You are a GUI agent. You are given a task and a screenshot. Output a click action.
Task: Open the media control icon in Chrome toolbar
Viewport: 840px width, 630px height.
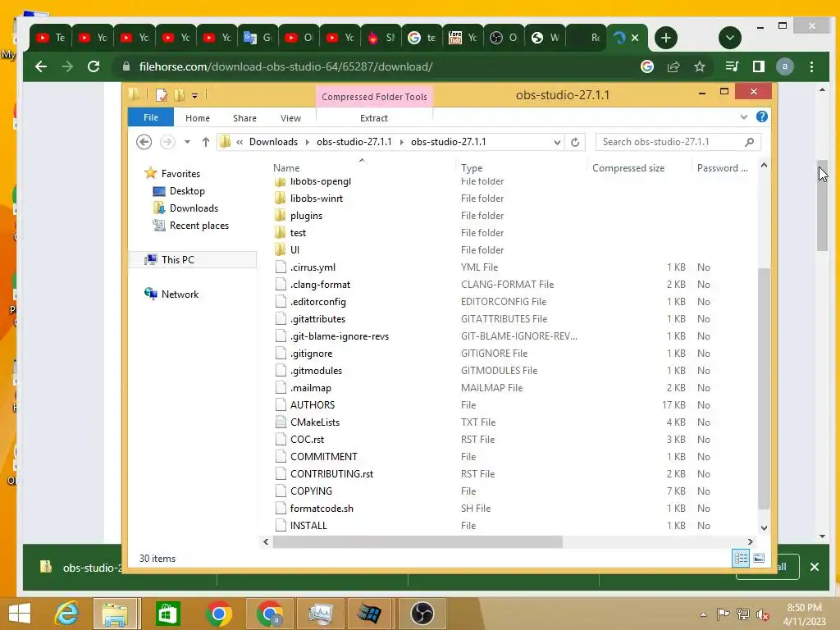click(732, 66)
